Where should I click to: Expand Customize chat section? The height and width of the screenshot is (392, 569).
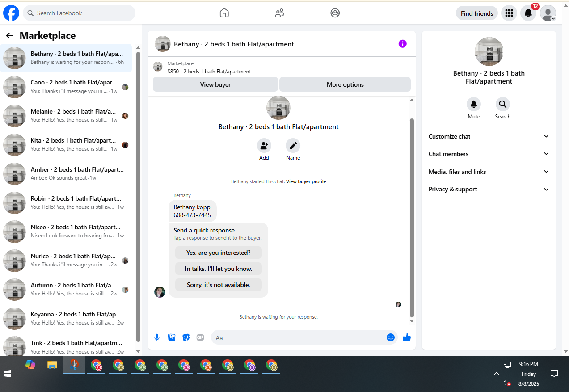(489, 136)
